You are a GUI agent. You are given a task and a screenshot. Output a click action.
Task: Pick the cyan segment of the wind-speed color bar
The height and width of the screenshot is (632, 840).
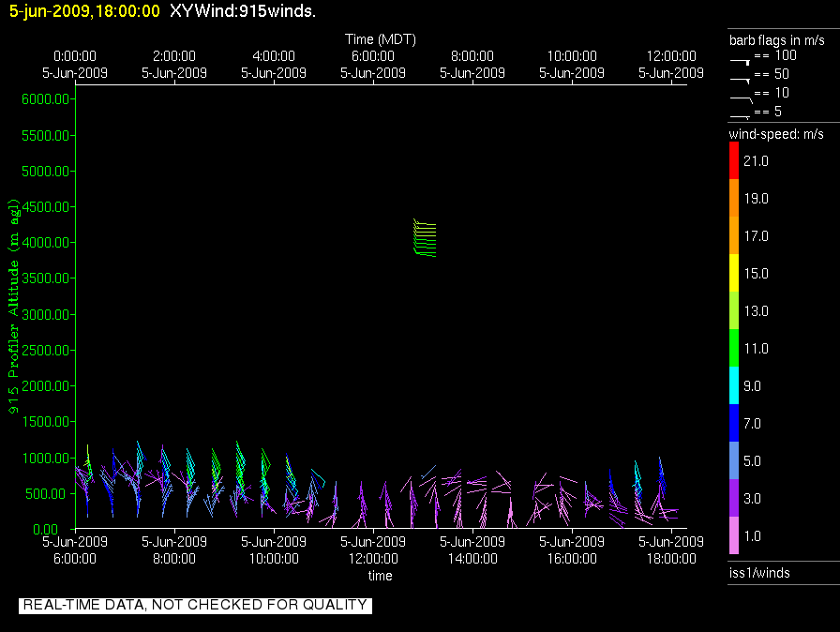pyautogui.click(x=735, y=385)
